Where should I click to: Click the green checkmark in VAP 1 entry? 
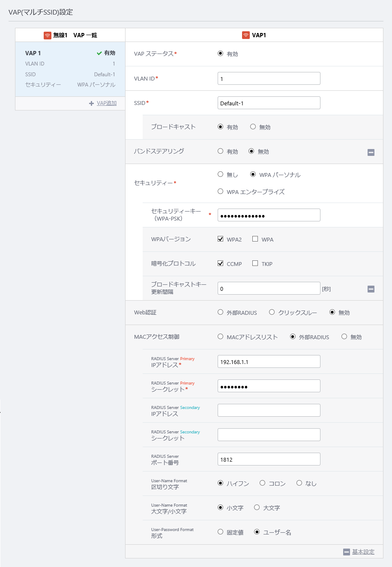click(99, 53)
